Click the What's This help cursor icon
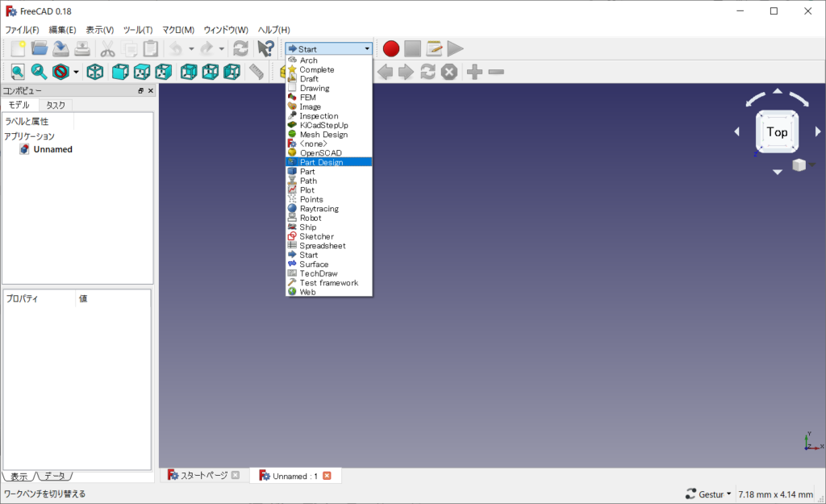Screen dimensions: 826x504 click(x=265, y=48)
